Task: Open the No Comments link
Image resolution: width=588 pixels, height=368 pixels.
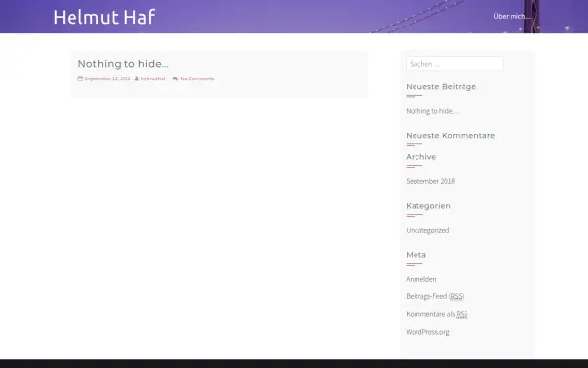Action: click(197, 79)
